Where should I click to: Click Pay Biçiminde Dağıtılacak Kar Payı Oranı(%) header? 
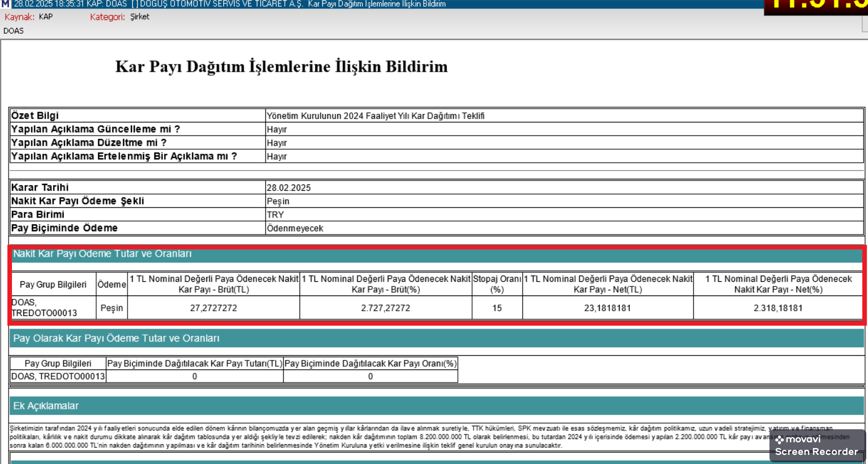tap(371, 363)
